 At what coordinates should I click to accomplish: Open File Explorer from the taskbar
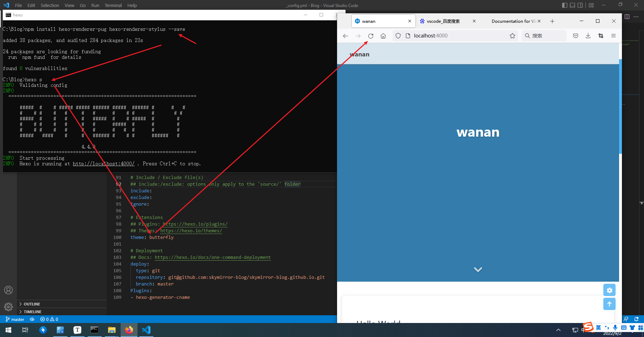pyautogui.click(x=112, y=330)
